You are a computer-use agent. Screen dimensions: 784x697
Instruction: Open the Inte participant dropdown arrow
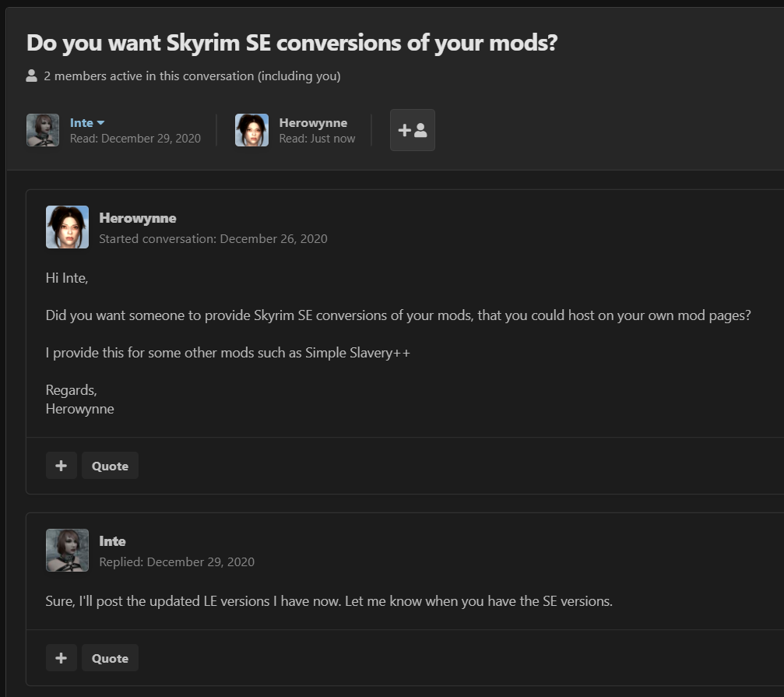coord(100,122)
